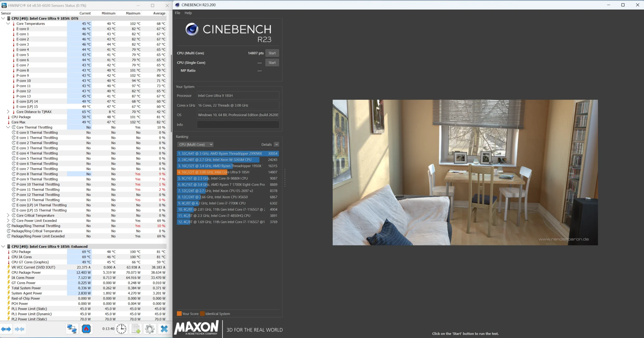Image resolution: width=644 pixels, height=338 pixels.
Task: Click the thermometer icon beside Core Max
Action: [x=9, y=122]
